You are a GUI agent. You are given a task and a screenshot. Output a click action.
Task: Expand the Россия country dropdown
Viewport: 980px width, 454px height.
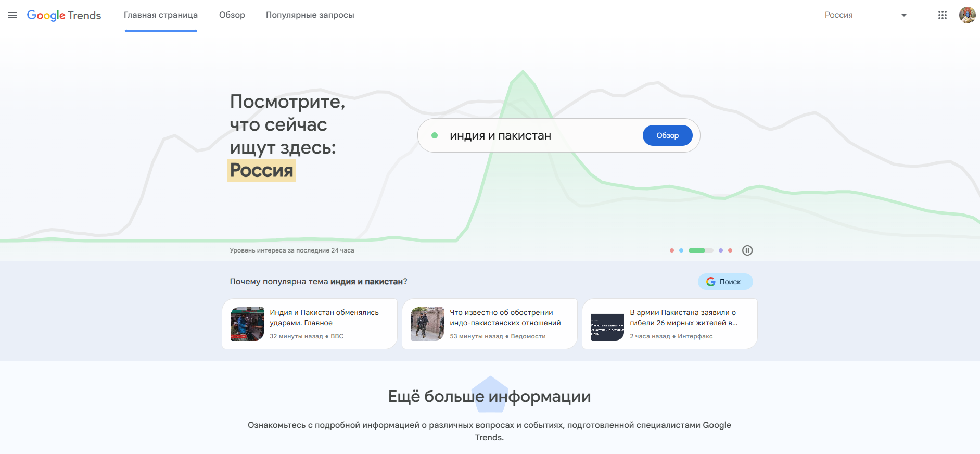click(x=866, y=15)
